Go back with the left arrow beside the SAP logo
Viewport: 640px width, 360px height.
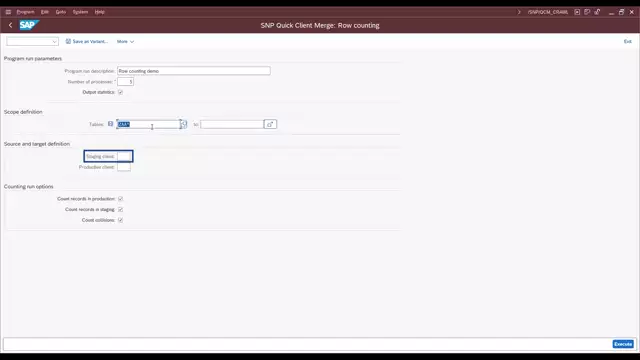11,25
